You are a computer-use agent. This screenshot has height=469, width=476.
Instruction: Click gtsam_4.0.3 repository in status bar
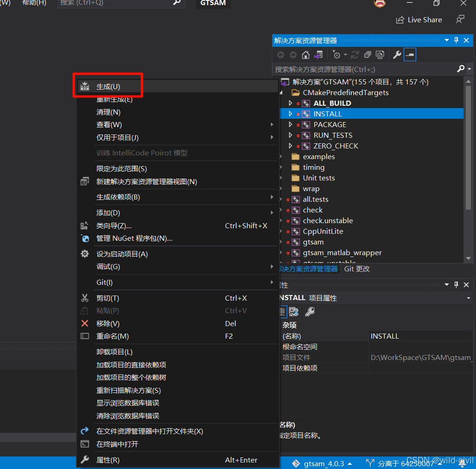tap(322, 463)
